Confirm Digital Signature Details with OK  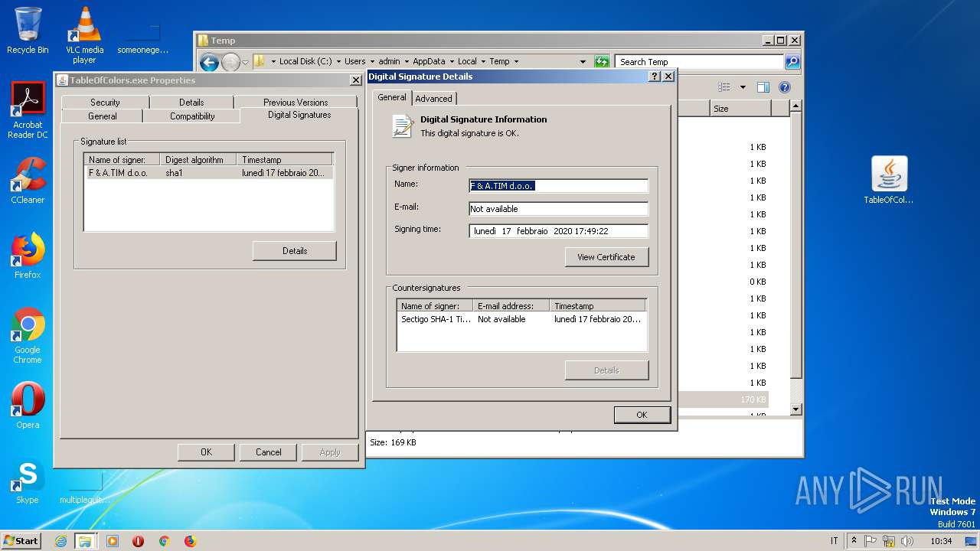pyautogui.click(x=642, y=415)
